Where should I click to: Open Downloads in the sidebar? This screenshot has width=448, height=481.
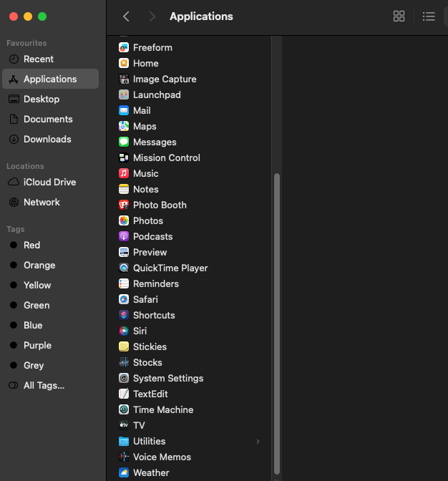pos(50,140)
